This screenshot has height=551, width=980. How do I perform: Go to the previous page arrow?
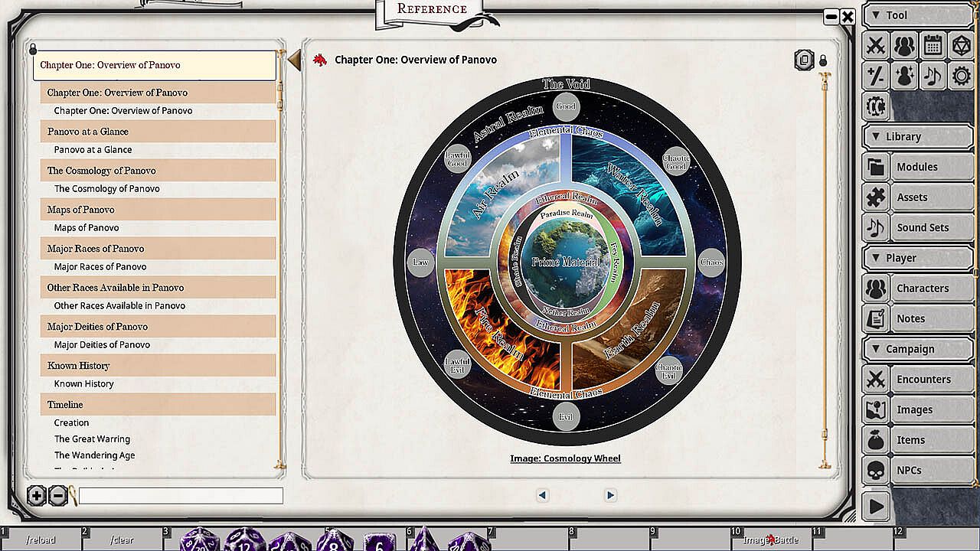tap(542, 495)
